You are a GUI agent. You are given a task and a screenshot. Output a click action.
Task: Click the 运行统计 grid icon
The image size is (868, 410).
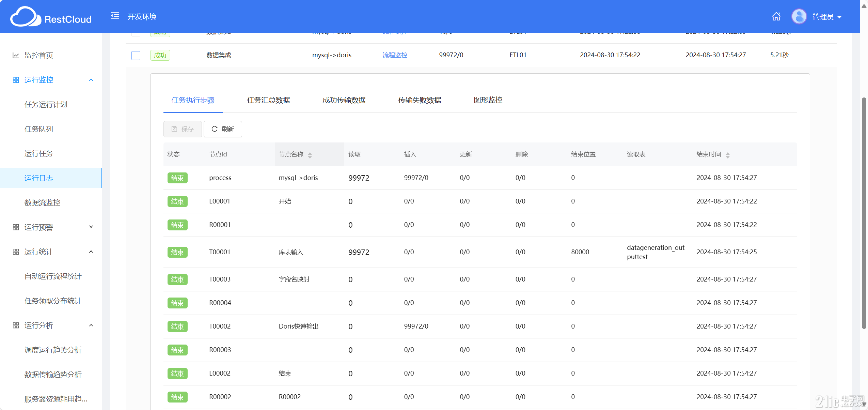[x=16, y=252]
